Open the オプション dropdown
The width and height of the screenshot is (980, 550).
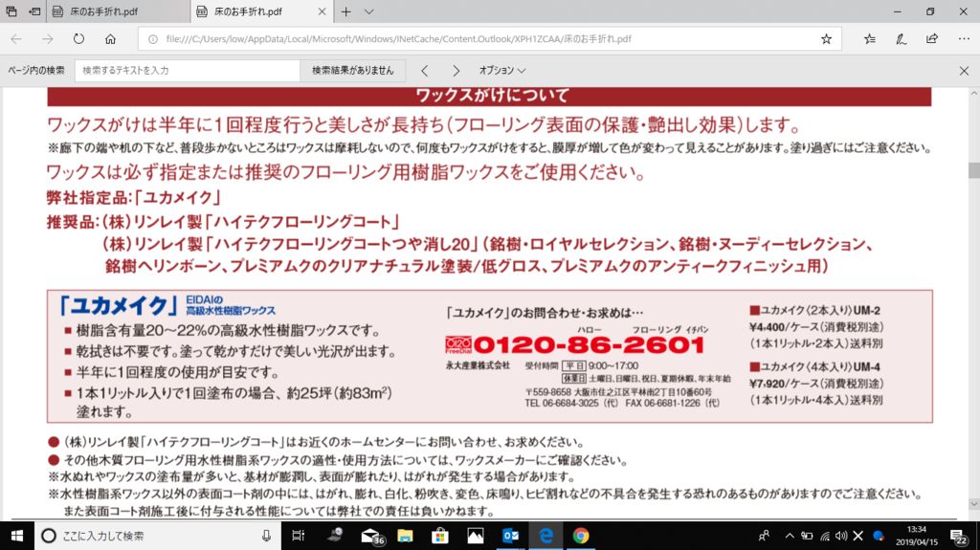501,71
